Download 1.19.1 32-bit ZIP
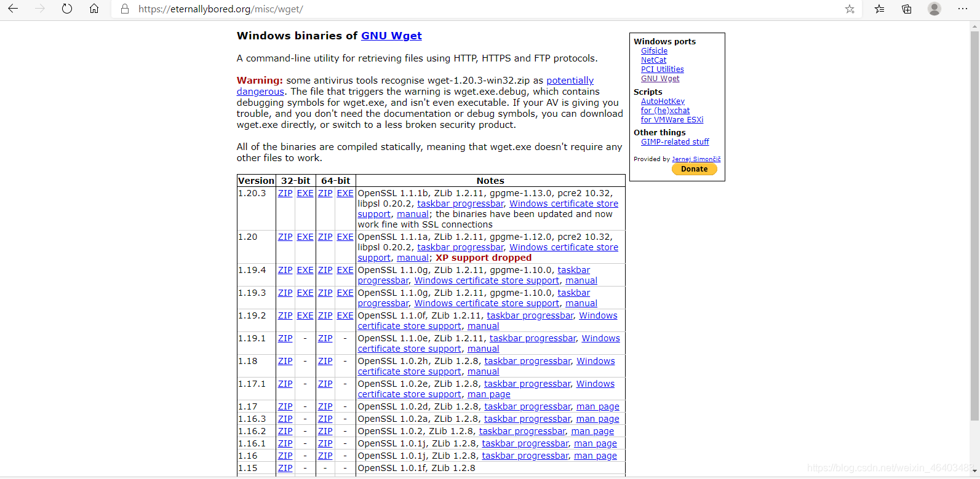This screenshot has width=980, height=479. pyautogui.click(x=285, y=338)
